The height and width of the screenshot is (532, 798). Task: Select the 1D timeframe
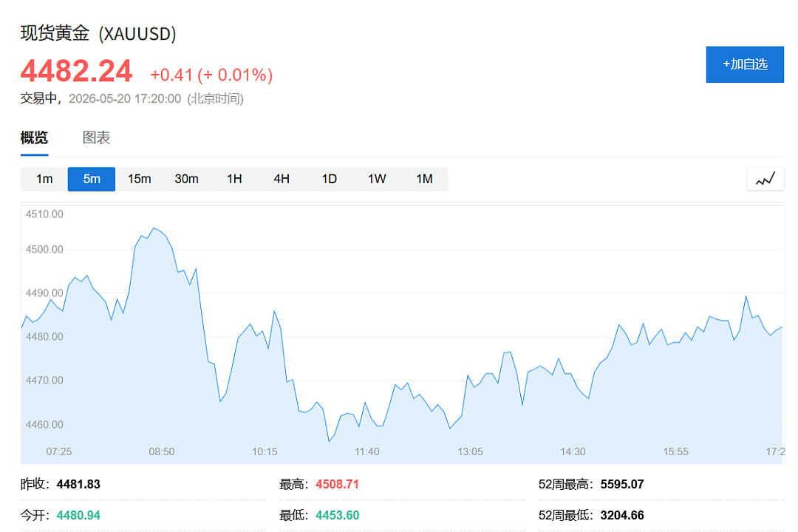(x=330, y=180)
